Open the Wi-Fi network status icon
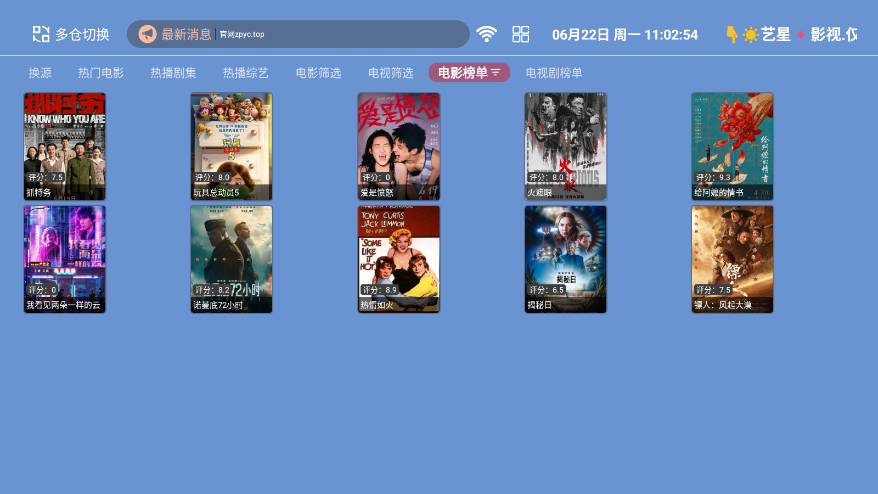The height and width of the screenshot is (494, 878). [x=486, y=34]
